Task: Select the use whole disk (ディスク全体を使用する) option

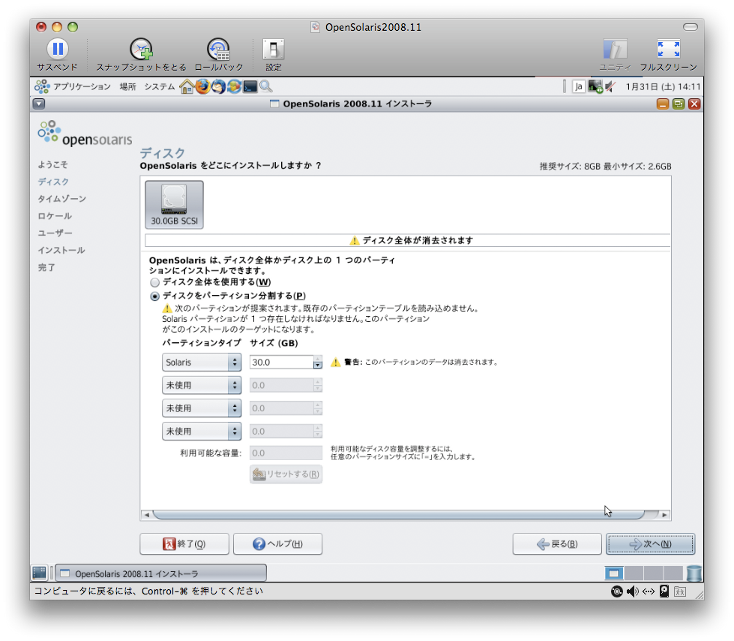Action: [x=154, y=283]
